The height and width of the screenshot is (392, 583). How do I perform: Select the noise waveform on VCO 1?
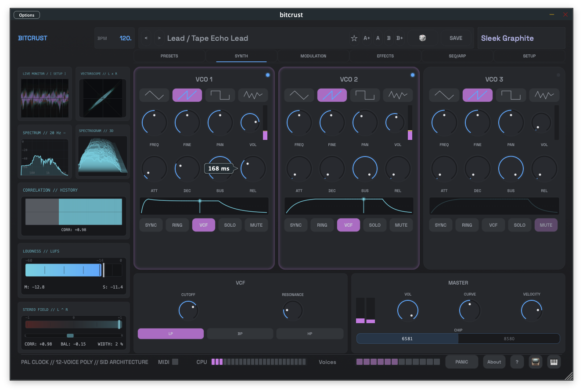point(253,95)
